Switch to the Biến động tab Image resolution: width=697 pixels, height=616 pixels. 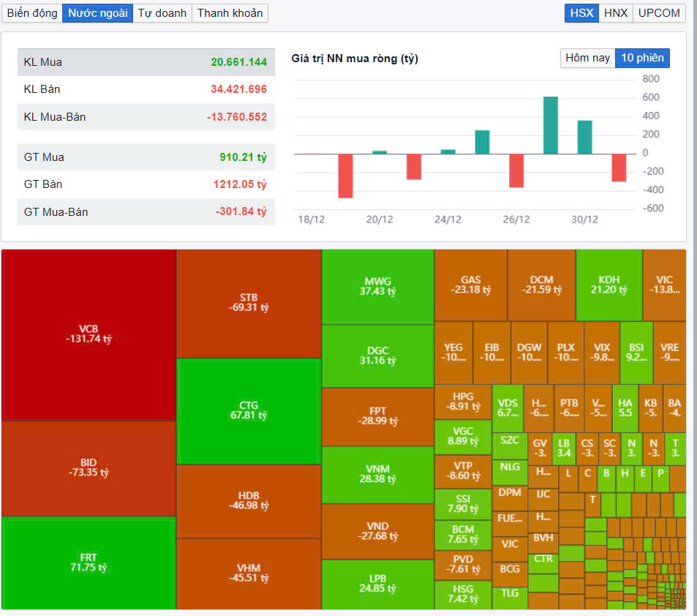32,13
